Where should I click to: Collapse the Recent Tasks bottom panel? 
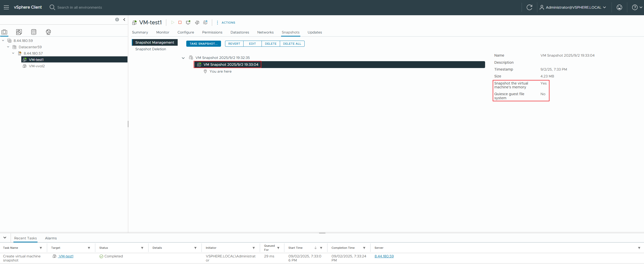pyautogui.click(x=5, y=238)
